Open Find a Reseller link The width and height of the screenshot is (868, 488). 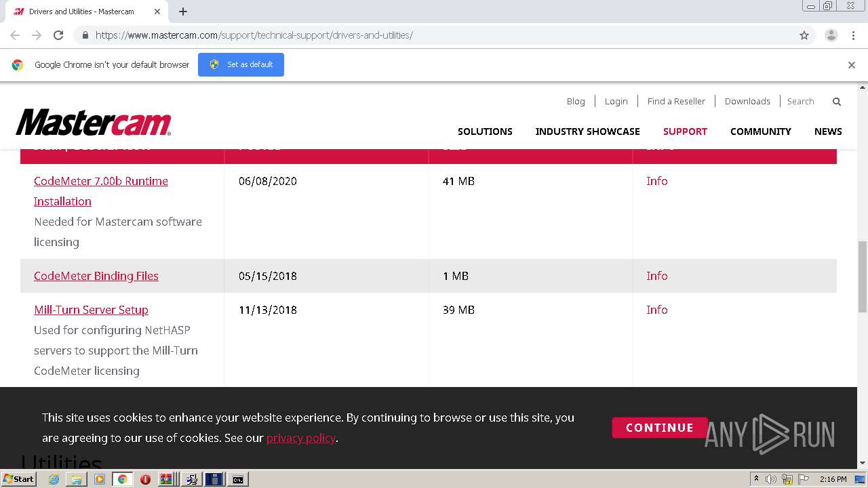676,101
